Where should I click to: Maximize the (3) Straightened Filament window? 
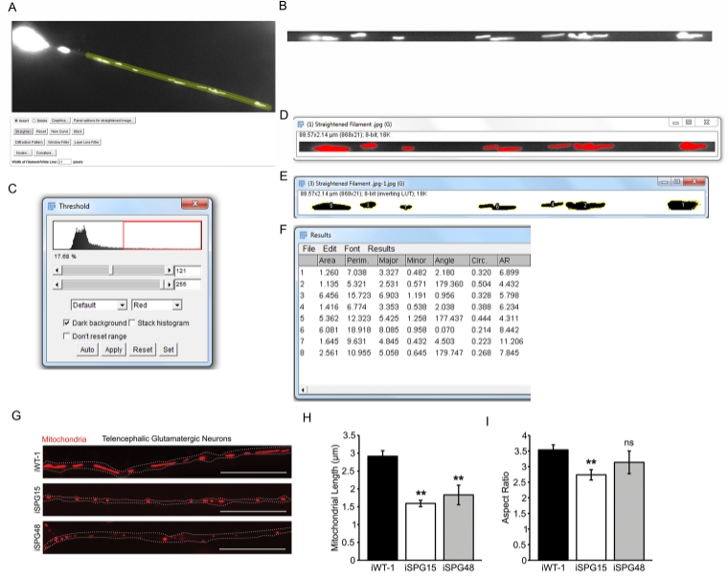(677, 182)
